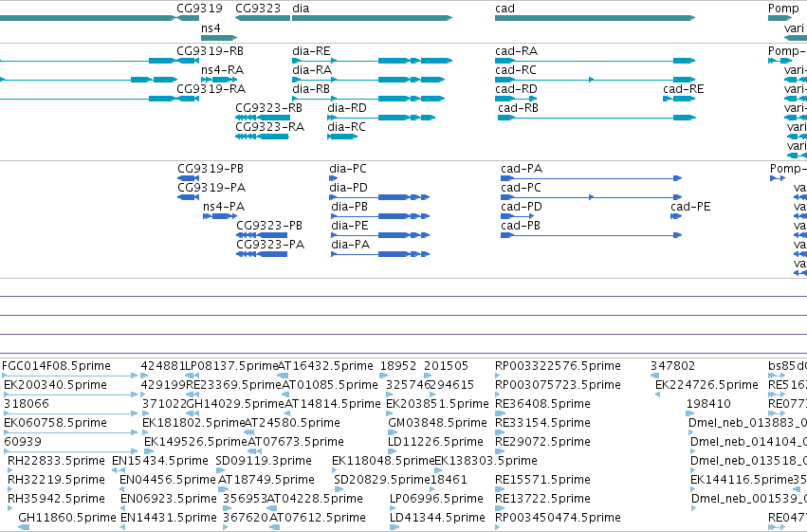Click the CG9319 gene label in the top track
This screenshot has width=807, height=532.
[200, 9]
